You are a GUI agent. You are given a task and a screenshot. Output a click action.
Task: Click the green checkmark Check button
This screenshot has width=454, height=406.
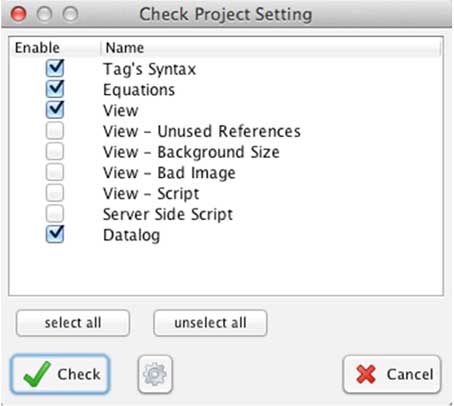pos(60,374)
